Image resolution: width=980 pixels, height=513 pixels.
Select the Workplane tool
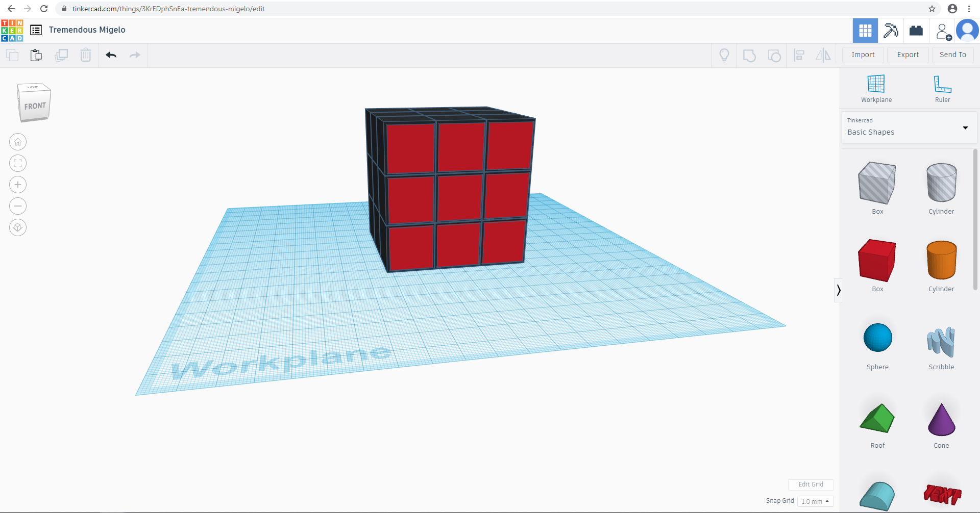pyautogui.click(x=876, y=89)
